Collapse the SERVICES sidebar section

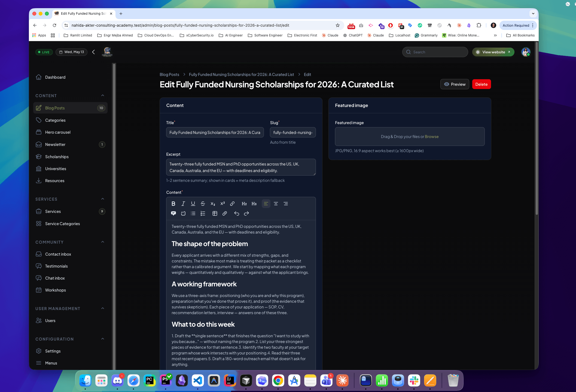pos(103,199)
